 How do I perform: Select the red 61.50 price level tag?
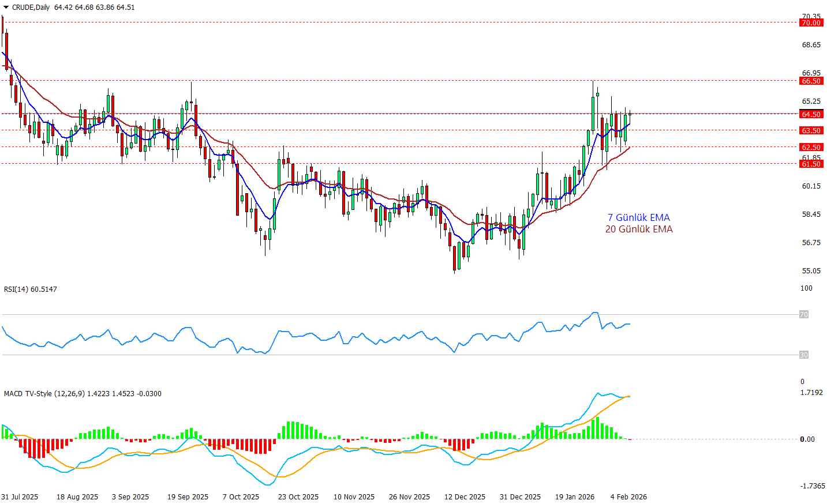tap(811, 164)
